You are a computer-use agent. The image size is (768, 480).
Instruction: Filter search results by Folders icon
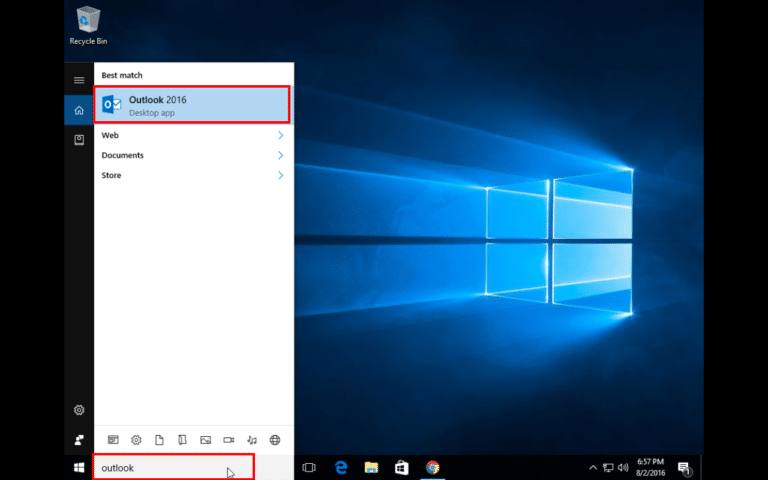coord(182,440)
